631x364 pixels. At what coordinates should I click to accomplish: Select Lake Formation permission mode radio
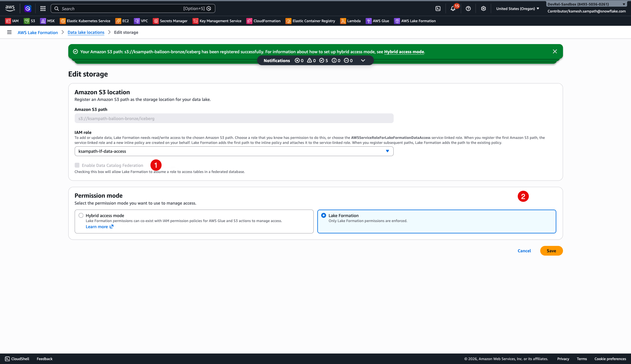[324, 215]
